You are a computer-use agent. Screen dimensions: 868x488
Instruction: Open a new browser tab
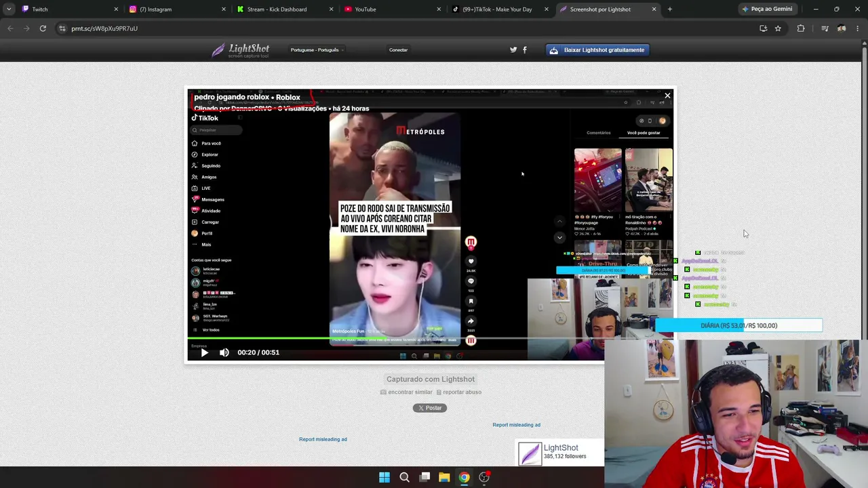coord(670,9)
